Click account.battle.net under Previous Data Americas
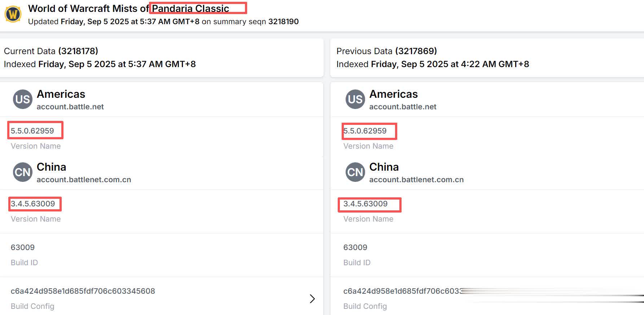 [403, 107]
